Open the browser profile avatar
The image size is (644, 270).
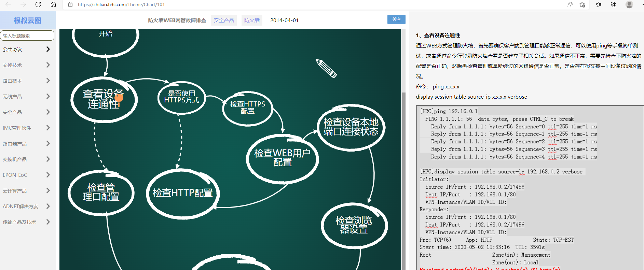click(x=629, y=4)
